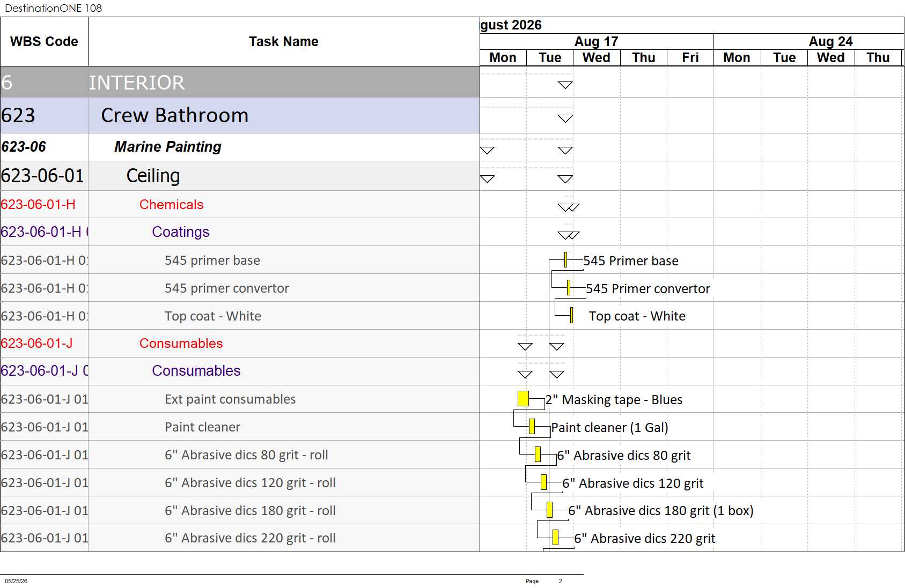This screenshot has height=588, width=905.
Task: Click the Ceiling summary end triangle
Action: tap(565, 178)
